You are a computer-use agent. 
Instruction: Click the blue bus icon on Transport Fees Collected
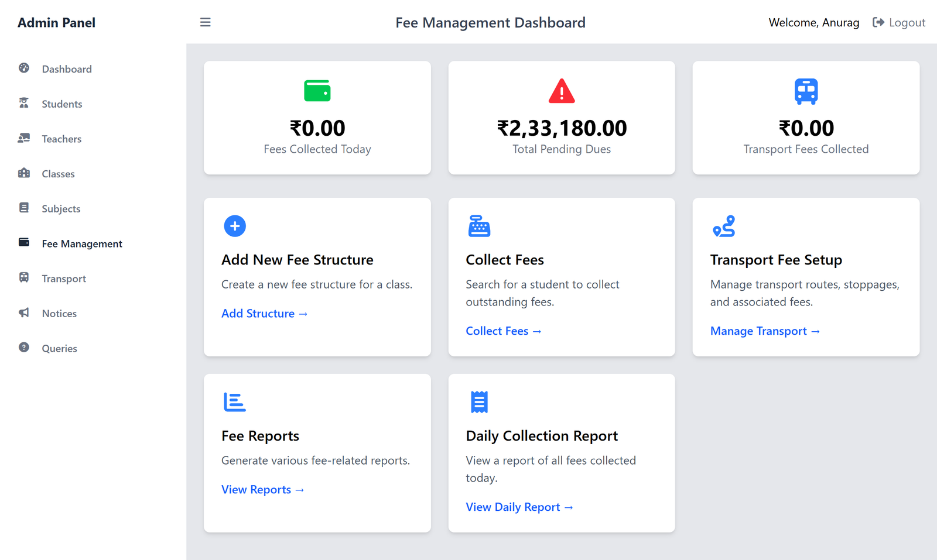806,91
